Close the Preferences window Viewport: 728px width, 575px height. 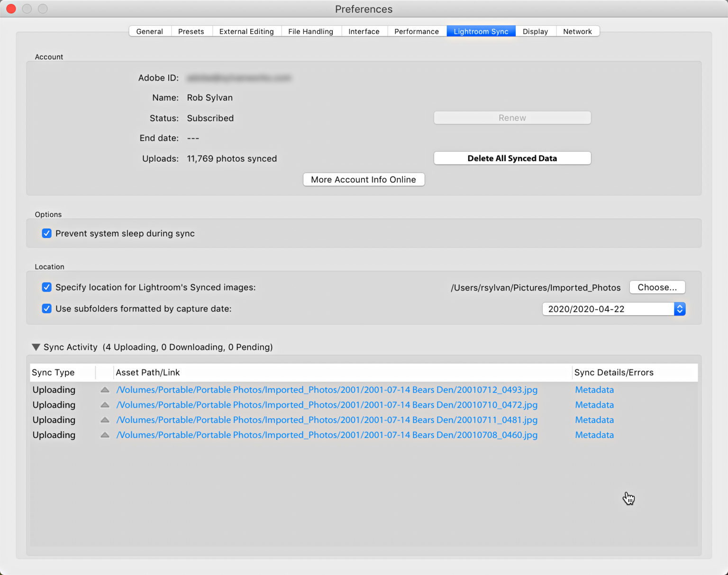(x=11, y=9)
